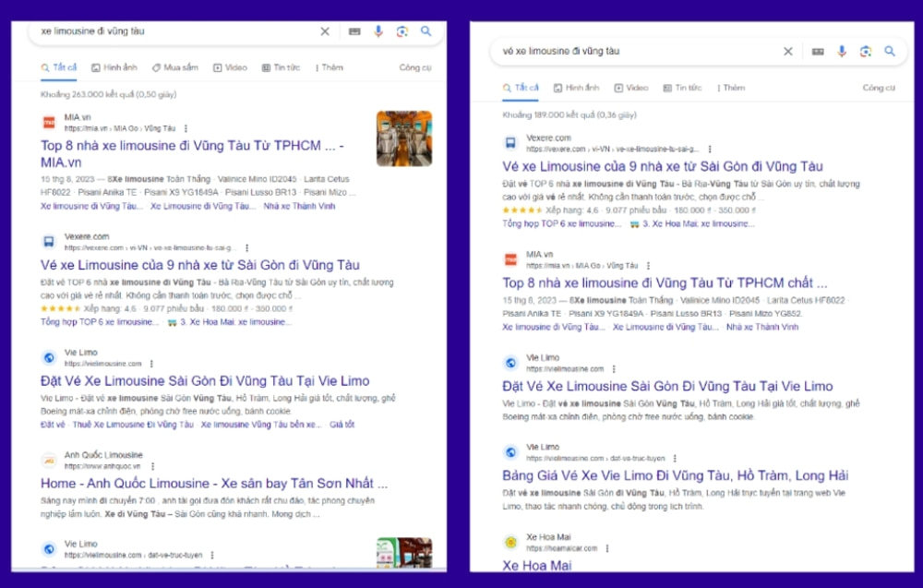The height and width of the screenshot is (588, 923).
Task: Click the magnifier search icon in the left search bar
Action: [426, 31]
